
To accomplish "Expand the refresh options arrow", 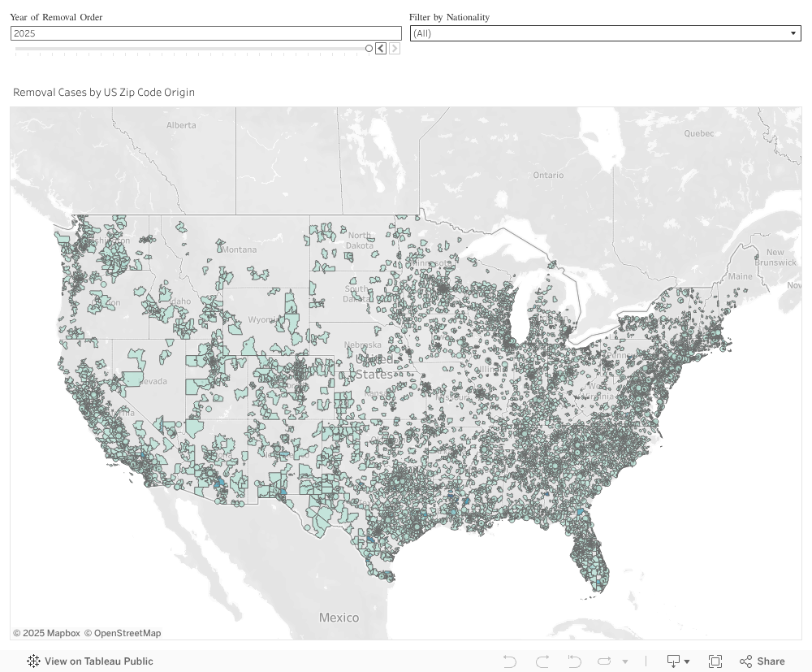I will 625,661.
